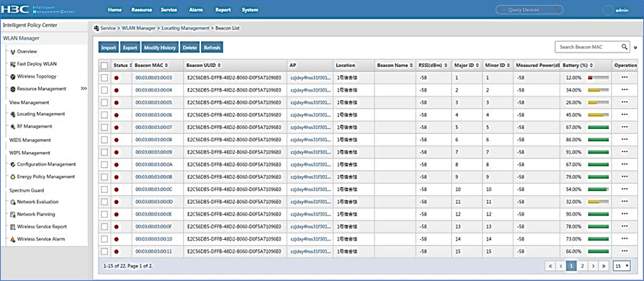
Task: Select checkbox for beacon 00:03:00:03:00:06
Action: pos(104,115)
